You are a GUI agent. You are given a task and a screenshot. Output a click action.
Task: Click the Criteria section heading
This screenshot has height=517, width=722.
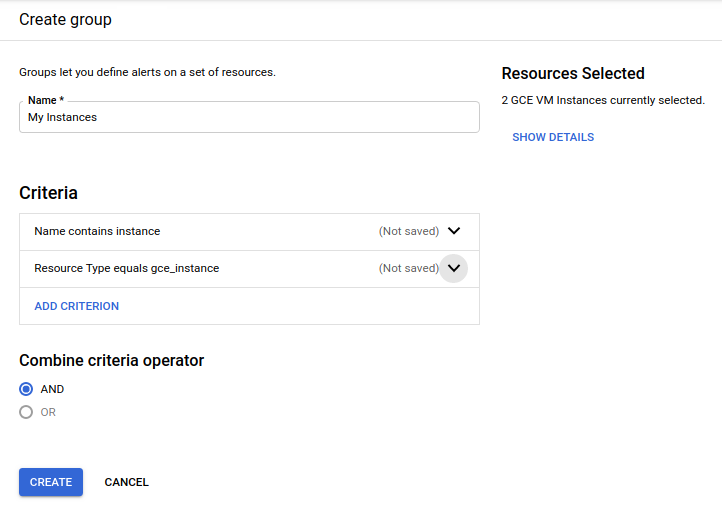coord(48,193)
